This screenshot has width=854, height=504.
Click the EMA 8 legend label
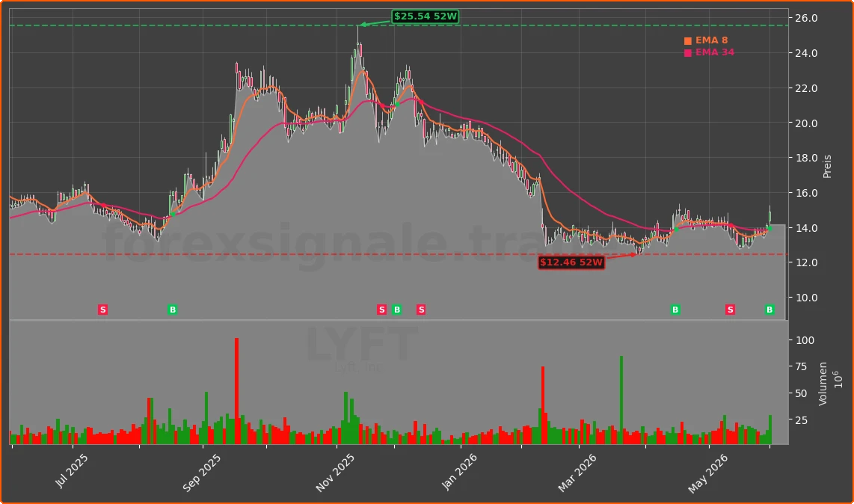(711, 40)
